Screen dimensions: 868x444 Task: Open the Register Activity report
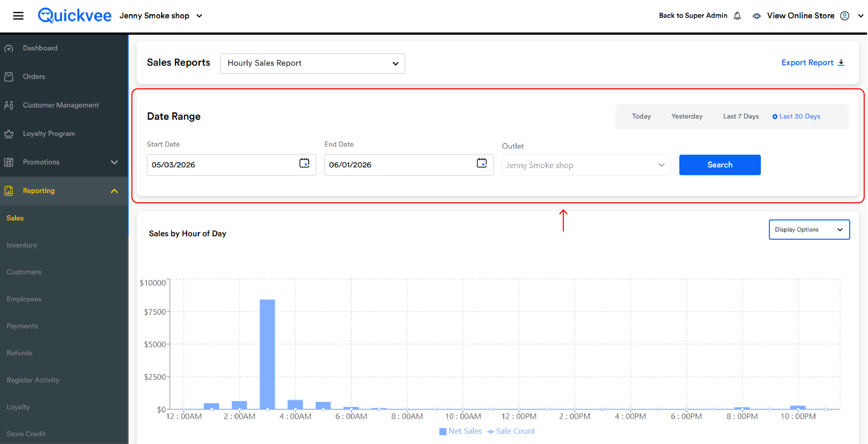(33, 380)
